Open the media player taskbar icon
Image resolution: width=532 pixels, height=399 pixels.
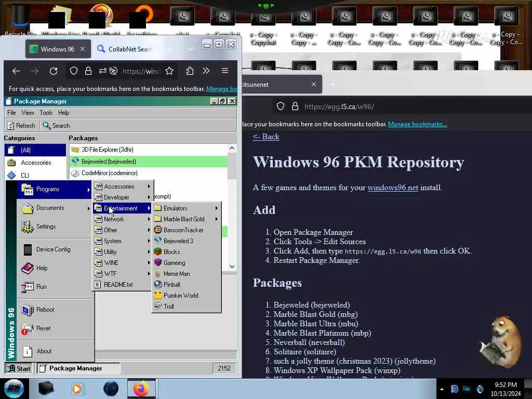pyautogui.click(x=77, y=389)
